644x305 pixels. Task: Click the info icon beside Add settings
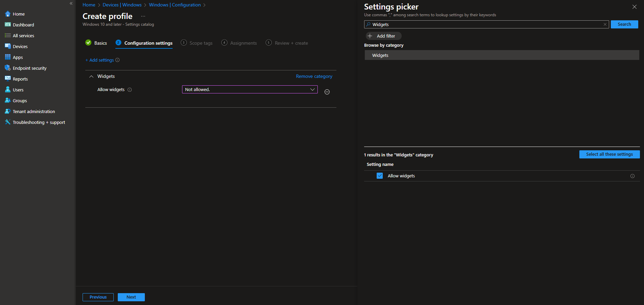(x=117, y=60)
